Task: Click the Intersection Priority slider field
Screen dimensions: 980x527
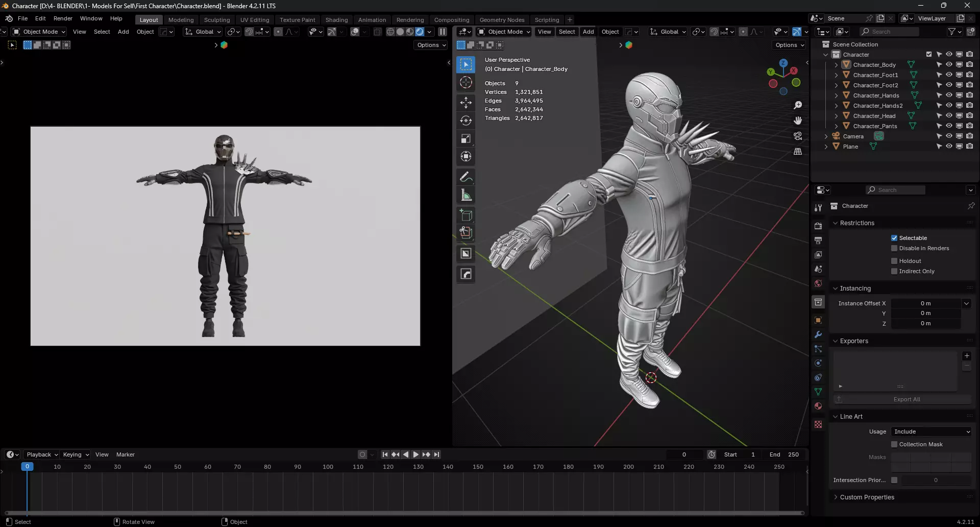Action: [936, 480]
